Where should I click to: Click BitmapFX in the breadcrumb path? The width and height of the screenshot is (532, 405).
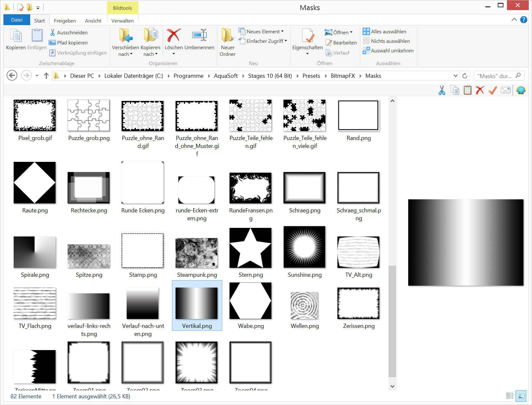pos(342,76)
